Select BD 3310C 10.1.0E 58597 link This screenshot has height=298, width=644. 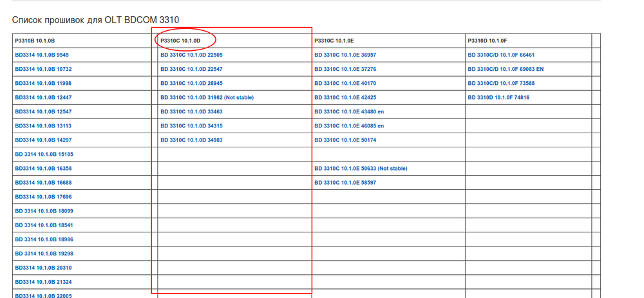point(345,183)
